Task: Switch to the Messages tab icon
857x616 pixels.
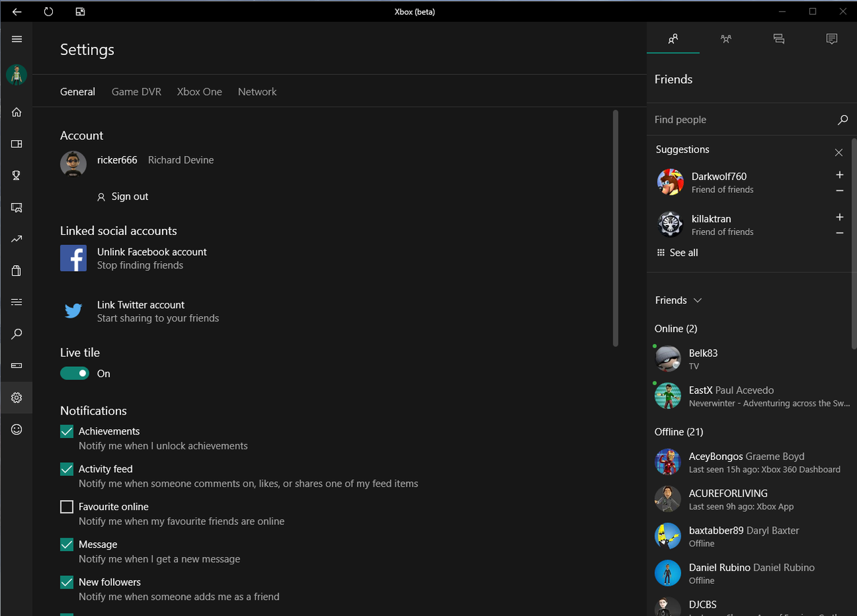Action: (x=779, y=39)
